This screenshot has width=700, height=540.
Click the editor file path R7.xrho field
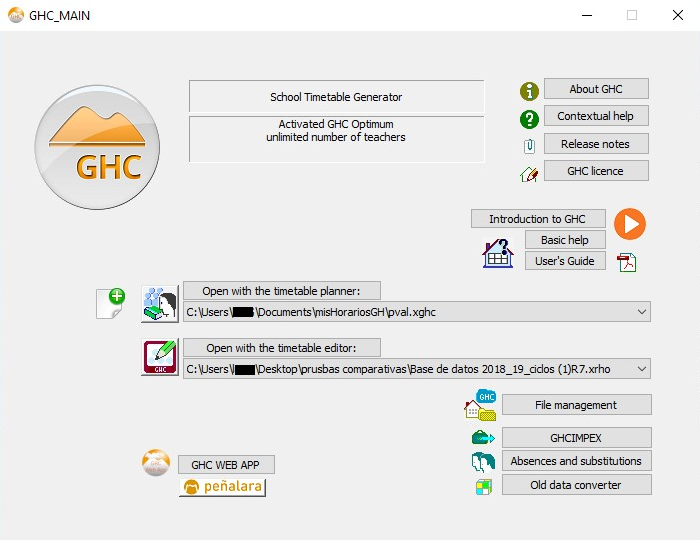[x=417, y=369]
